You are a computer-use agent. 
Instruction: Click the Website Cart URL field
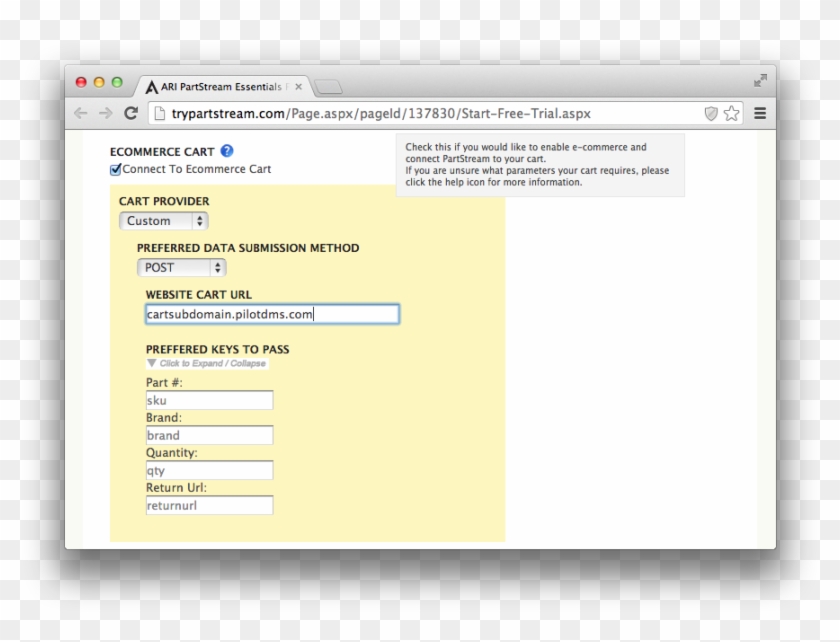pos(272,314)
